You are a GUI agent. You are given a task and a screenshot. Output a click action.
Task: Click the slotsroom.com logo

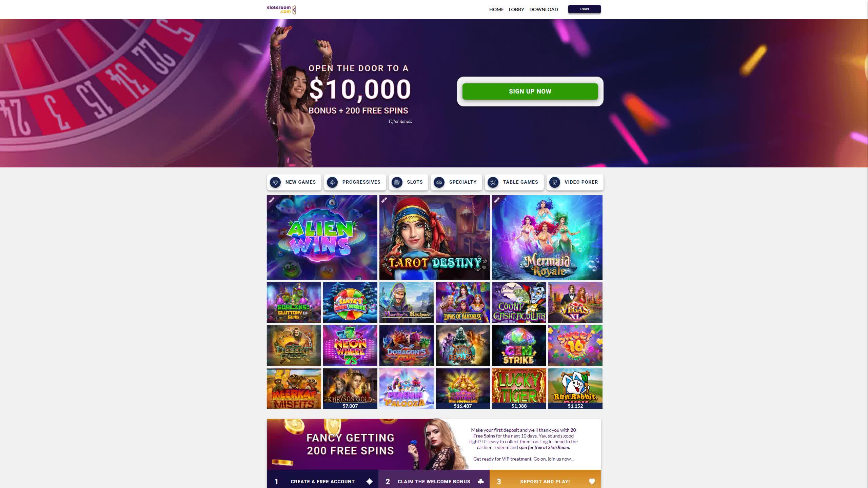click(x=281, y=9)
